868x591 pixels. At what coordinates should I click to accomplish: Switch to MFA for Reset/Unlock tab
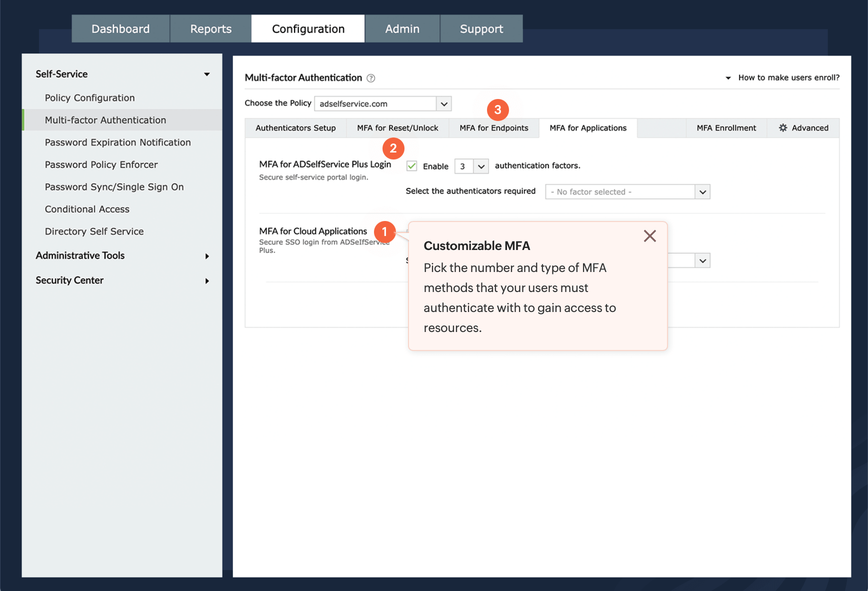tap(397, 128)
